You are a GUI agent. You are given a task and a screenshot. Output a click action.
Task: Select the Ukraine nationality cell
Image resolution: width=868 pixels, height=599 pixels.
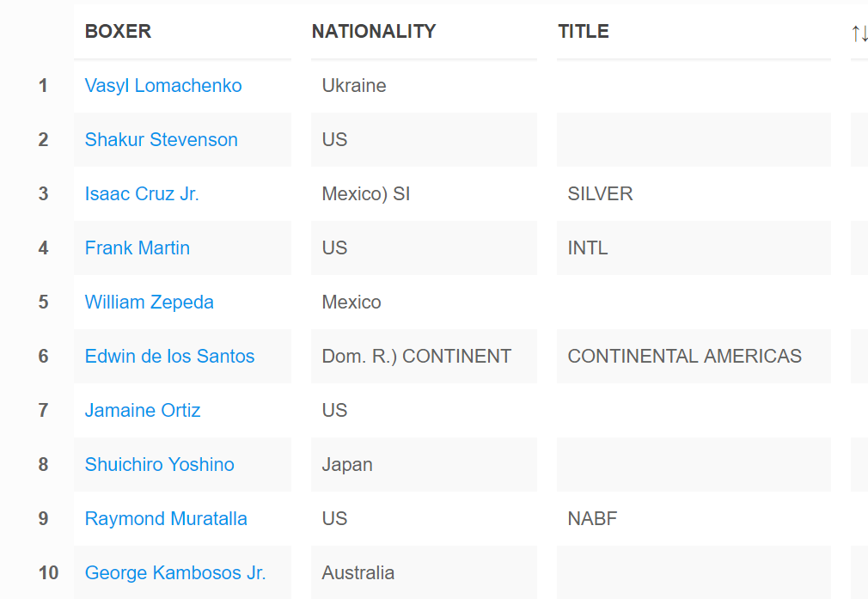[424, 86]
